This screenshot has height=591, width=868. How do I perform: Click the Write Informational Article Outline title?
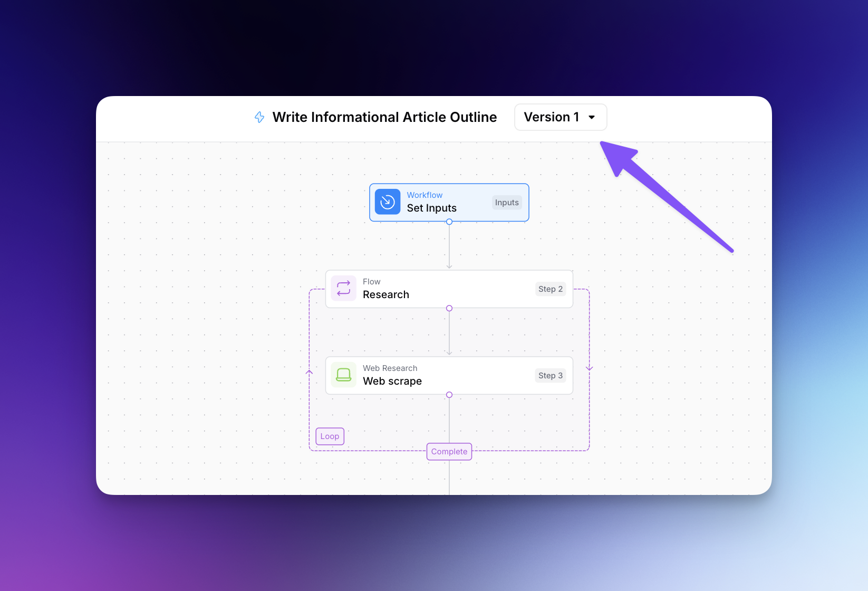point(384,117)
